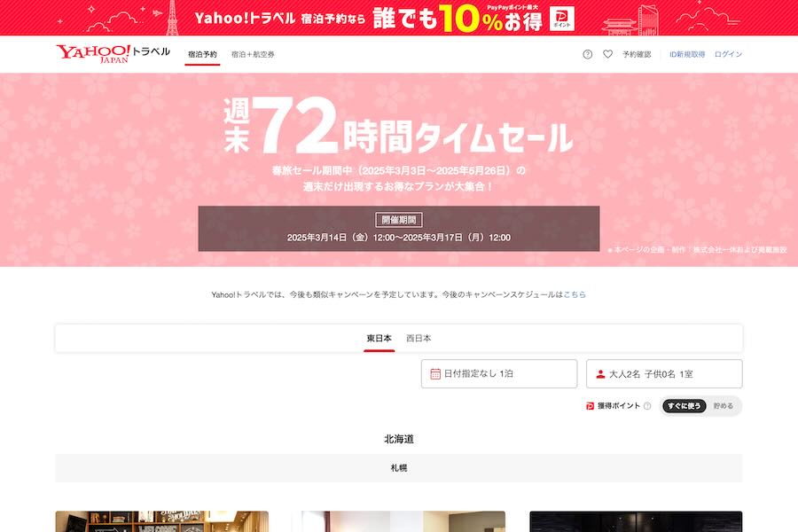Click the PayPay ポイント badge in top banner

click(x=562, y=19)
